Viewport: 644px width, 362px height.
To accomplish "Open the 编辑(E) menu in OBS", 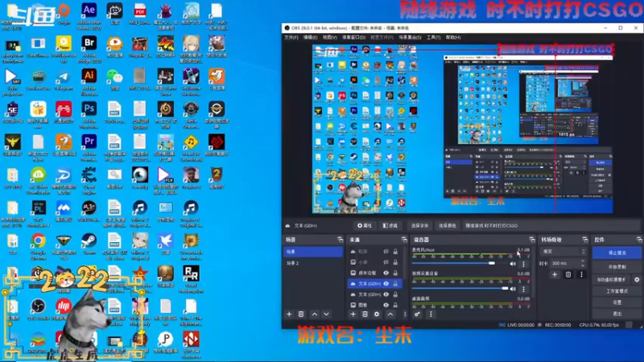I will [310, 37].
